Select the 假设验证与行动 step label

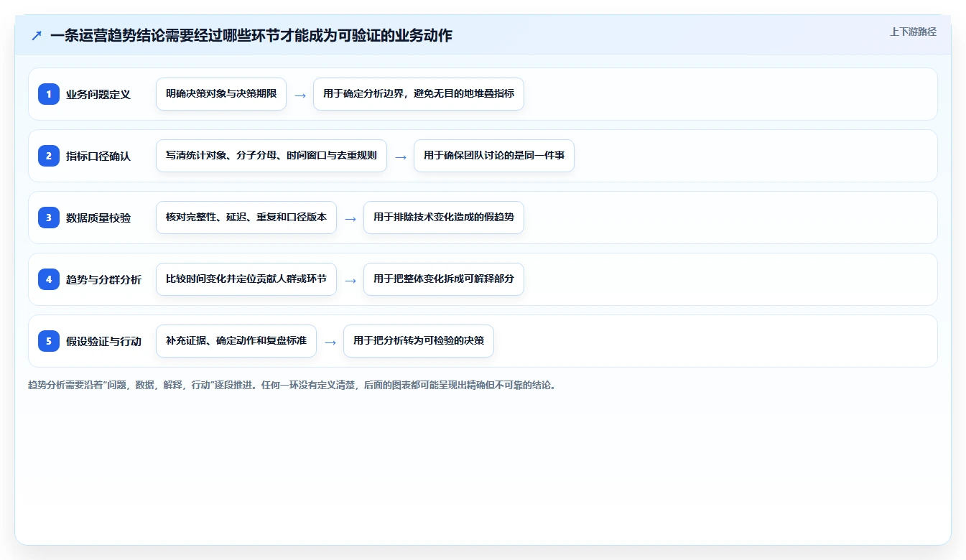click(x=103, y=341)
